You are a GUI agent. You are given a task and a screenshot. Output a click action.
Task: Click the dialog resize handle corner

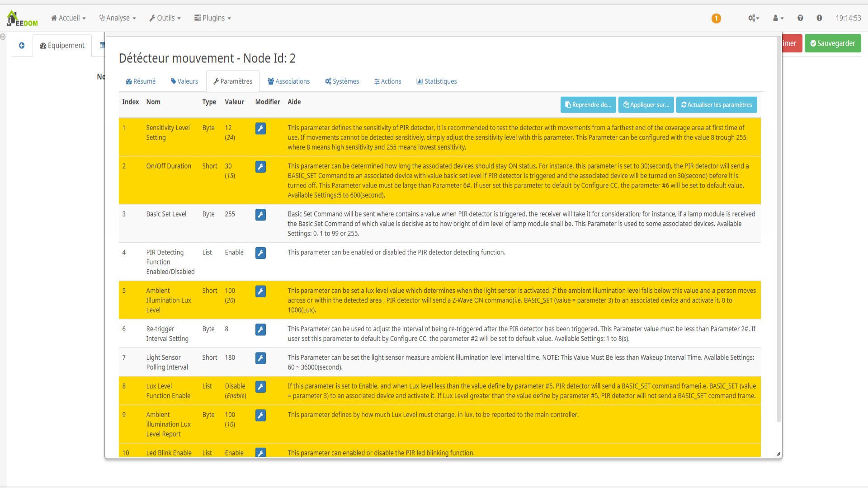(778, 454)
